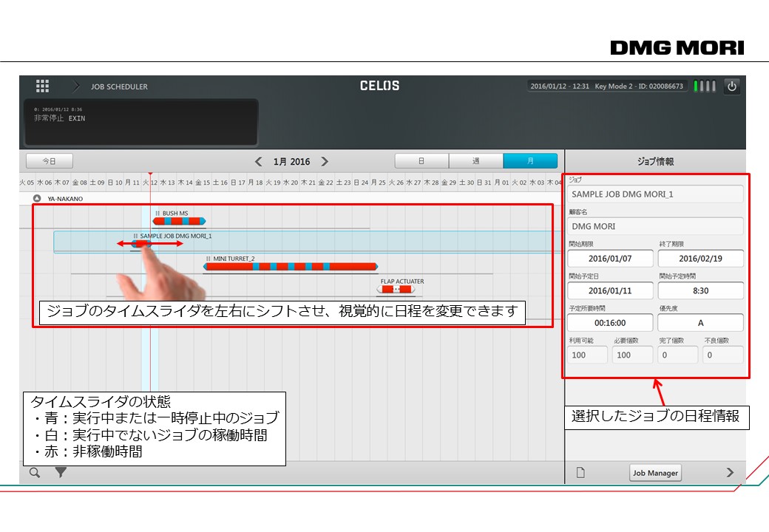Click the 利用可能 field
This screenshot has height=532, width=769.
click(x=588, y=355)
